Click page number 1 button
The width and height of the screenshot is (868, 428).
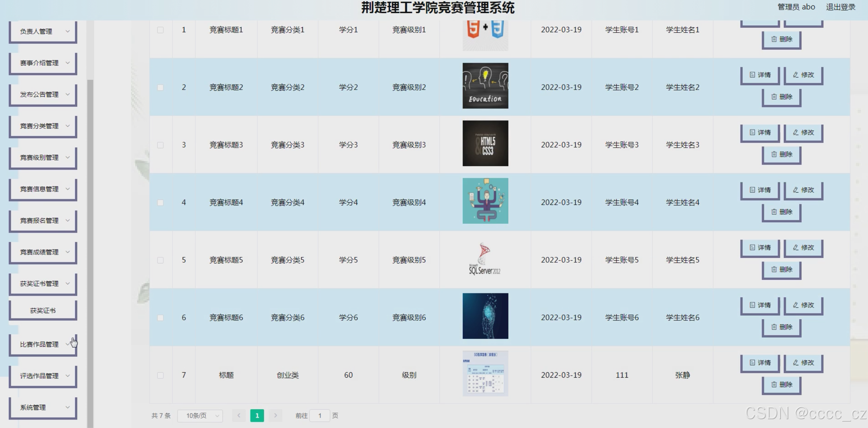pyautogui.click(x=257, y=415)
